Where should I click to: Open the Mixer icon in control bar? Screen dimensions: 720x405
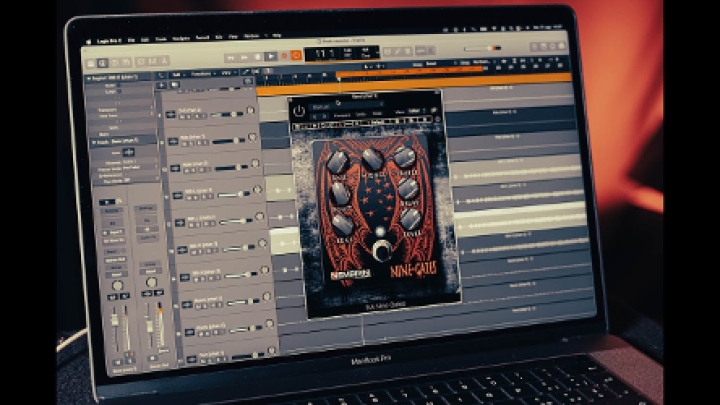[153, 61]
